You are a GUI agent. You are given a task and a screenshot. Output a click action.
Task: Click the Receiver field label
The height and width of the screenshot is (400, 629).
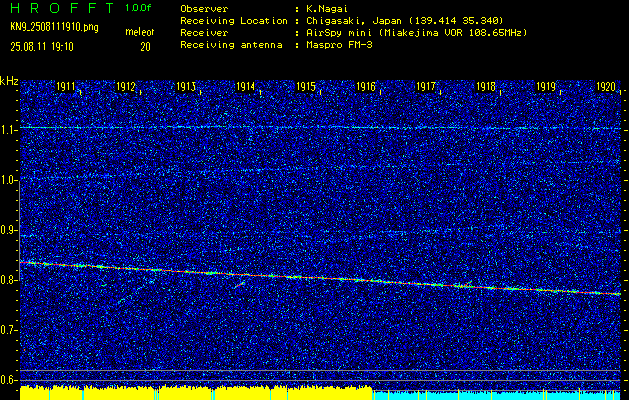(x=204, y=32)
